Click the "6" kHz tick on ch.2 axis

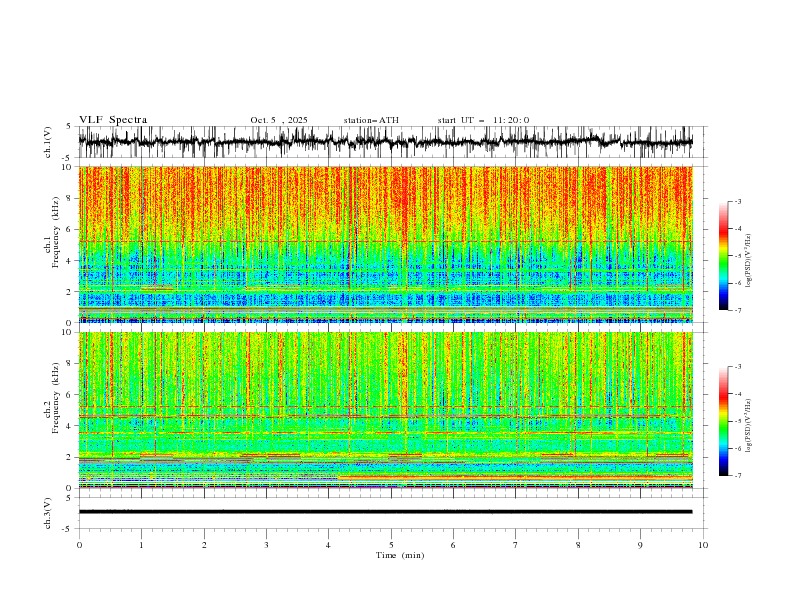[70, 395]
